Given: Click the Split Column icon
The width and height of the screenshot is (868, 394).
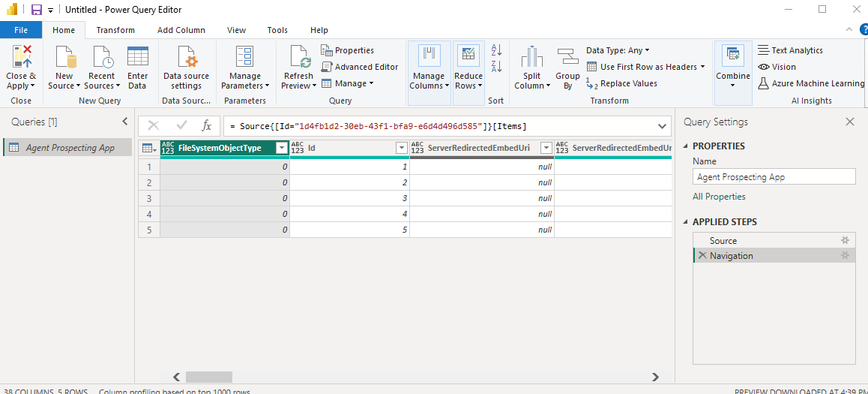Looking at the screenshot, I should click(x=532, y=57).
